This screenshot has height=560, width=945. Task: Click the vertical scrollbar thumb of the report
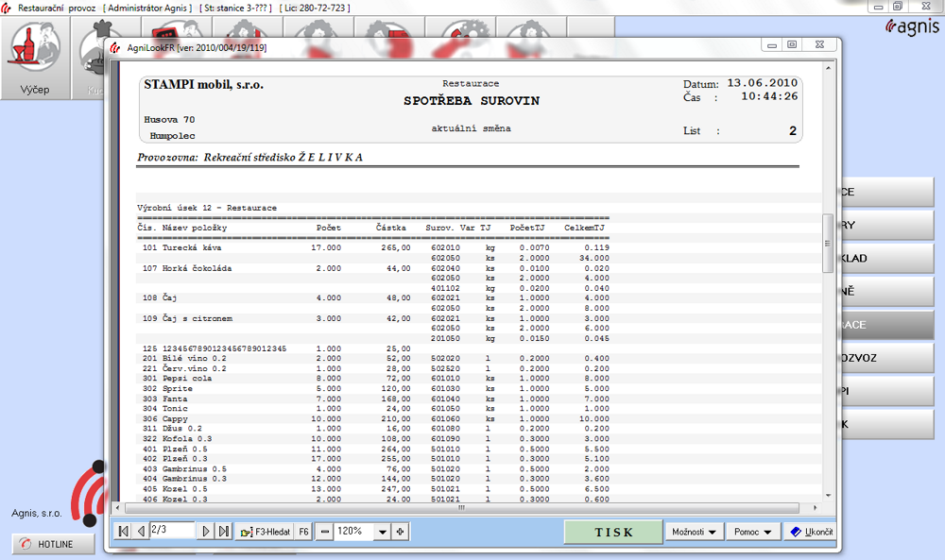[828, 244]
